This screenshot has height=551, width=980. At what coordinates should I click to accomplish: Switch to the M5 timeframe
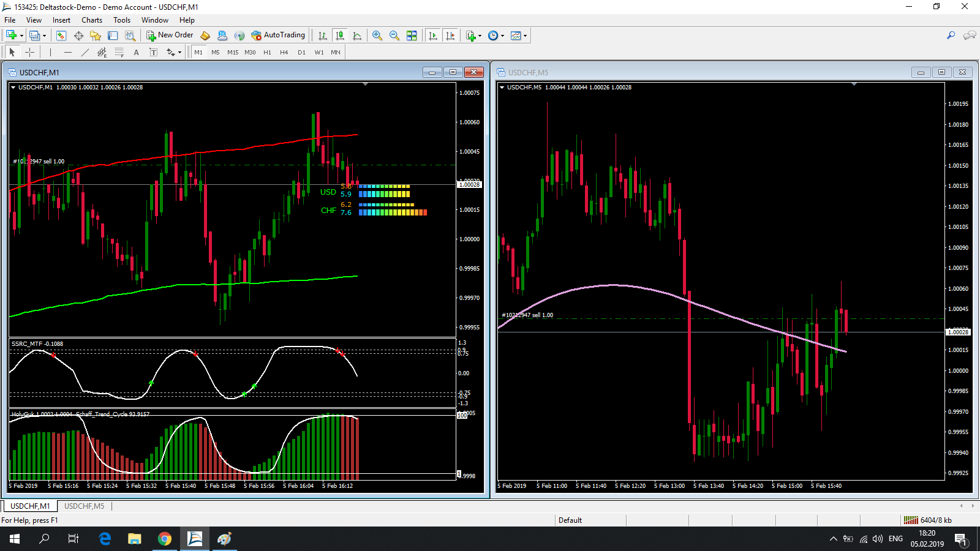[216, 52]
